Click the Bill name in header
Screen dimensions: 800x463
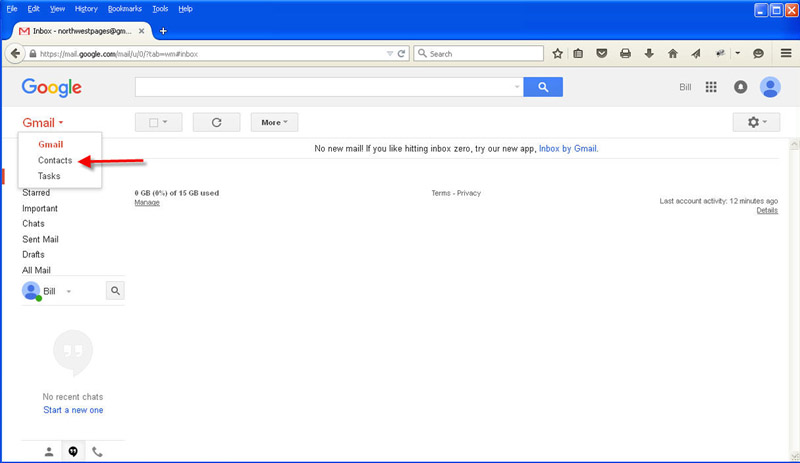click(x=685, y=87)
